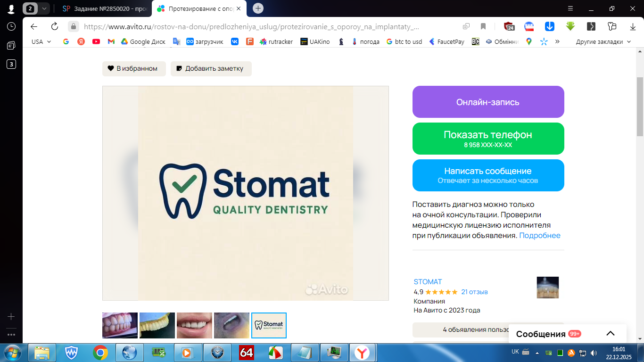Expand the USA bookmarks folder
Viewport: 644px width, 362px height.
click(x=41, y=41)
